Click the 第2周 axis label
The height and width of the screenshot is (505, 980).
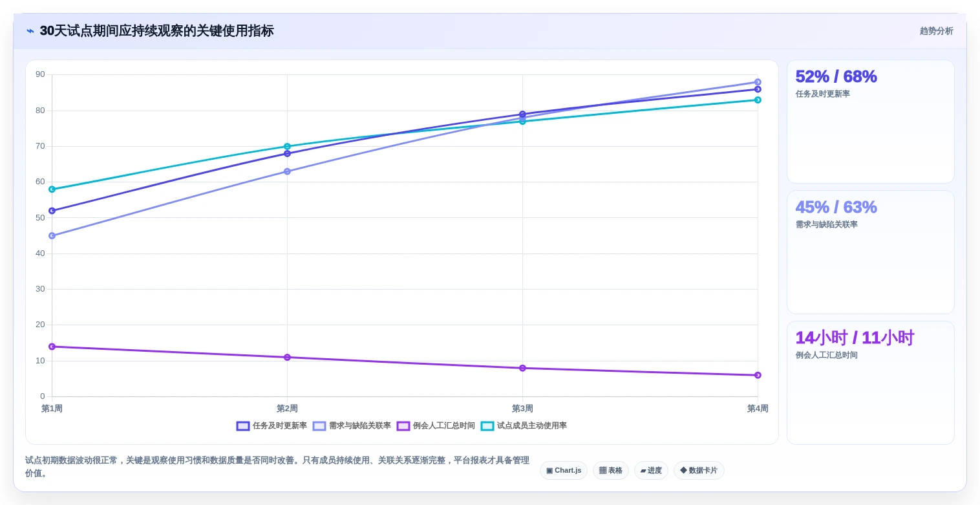coord(287,409)
